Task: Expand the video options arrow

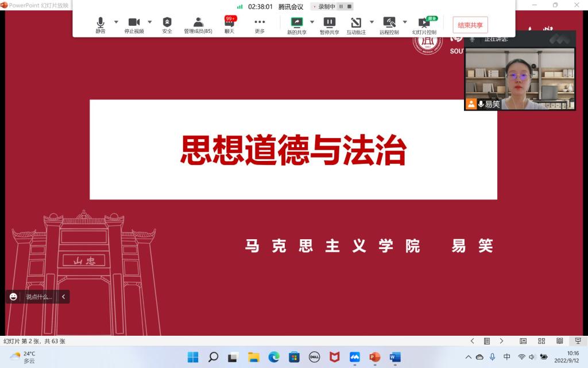Action: (x=150, y=22)
